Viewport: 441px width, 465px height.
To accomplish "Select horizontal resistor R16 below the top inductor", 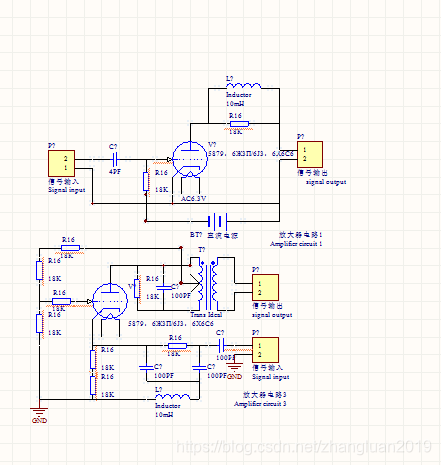I will (239, 124).
